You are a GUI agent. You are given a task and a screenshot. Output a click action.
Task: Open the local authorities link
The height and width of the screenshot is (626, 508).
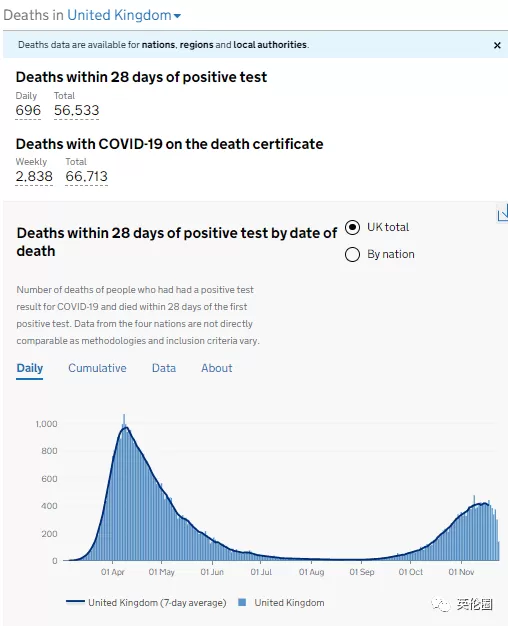click(270, 45)
